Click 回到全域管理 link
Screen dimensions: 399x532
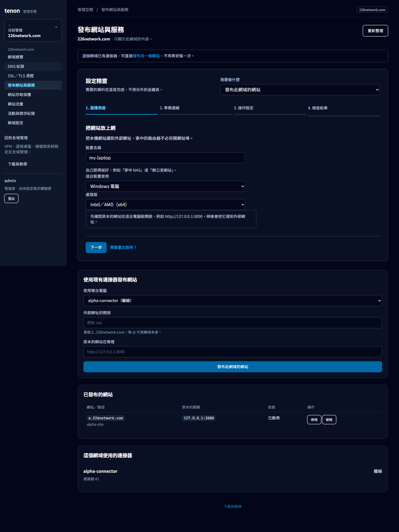pos(16,138)
